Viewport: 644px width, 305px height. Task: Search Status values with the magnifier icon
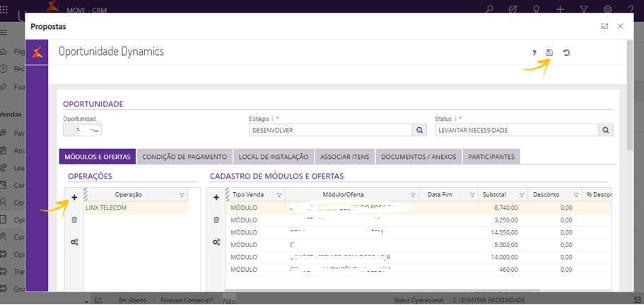pyautogui.click(x=606, y=130)
